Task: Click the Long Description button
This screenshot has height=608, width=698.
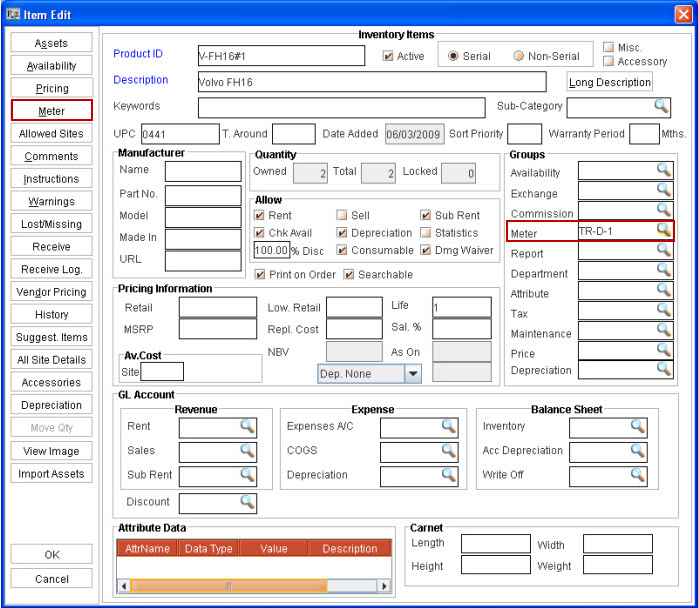Action: [608, 81]
